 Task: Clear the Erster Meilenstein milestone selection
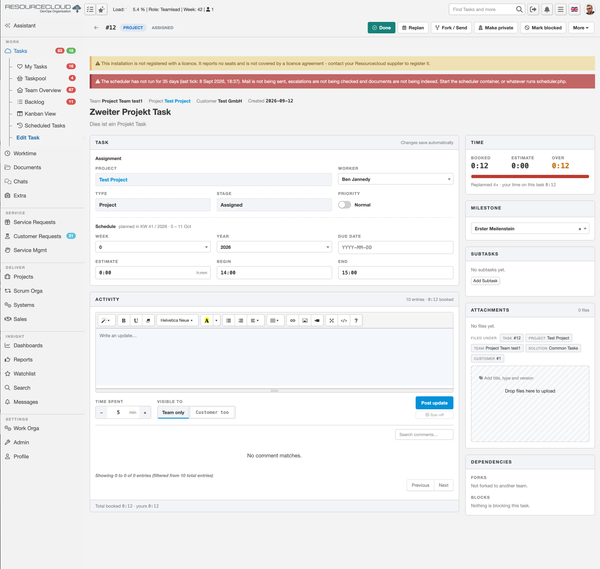click(580, 228)
